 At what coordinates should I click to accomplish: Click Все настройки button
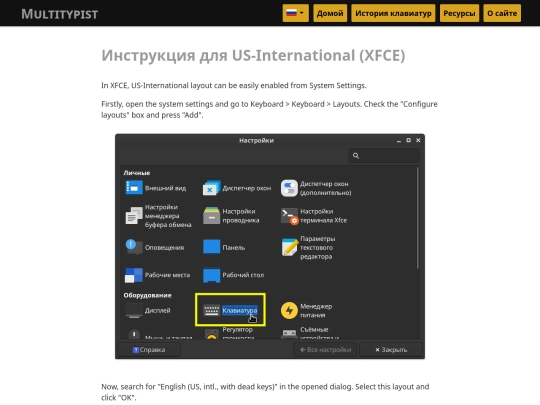click(x=325, y=350)
